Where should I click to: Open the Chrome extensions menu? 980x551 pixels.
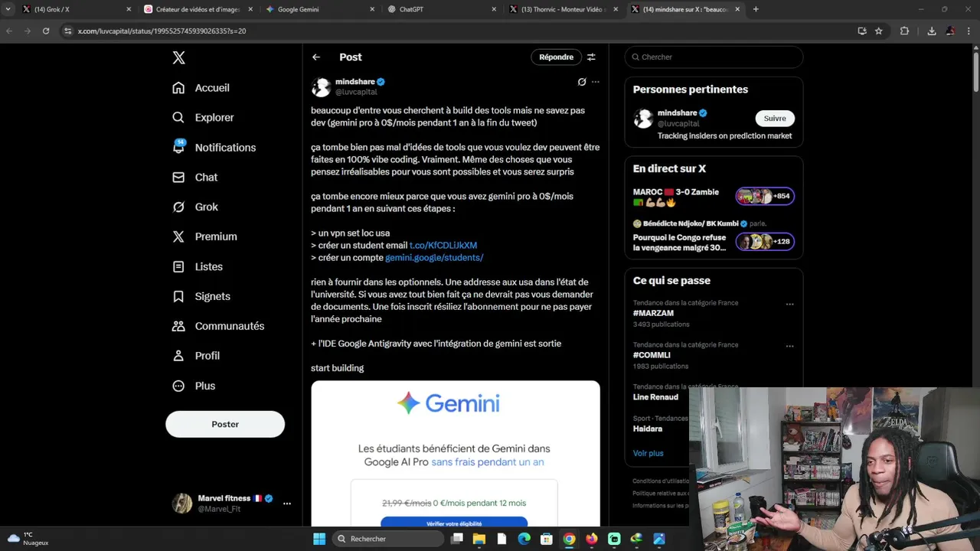[x=904, y=31]
